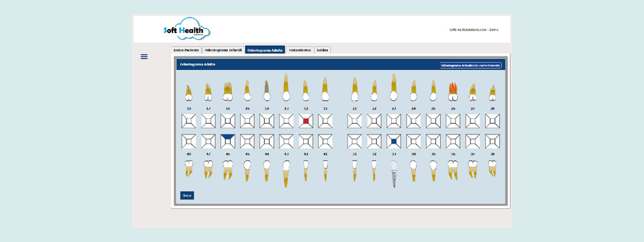Select upper tooth 28 image
The height and width of the screenshot is (242, 644).
pyautogui.click(x=492, y=93)
